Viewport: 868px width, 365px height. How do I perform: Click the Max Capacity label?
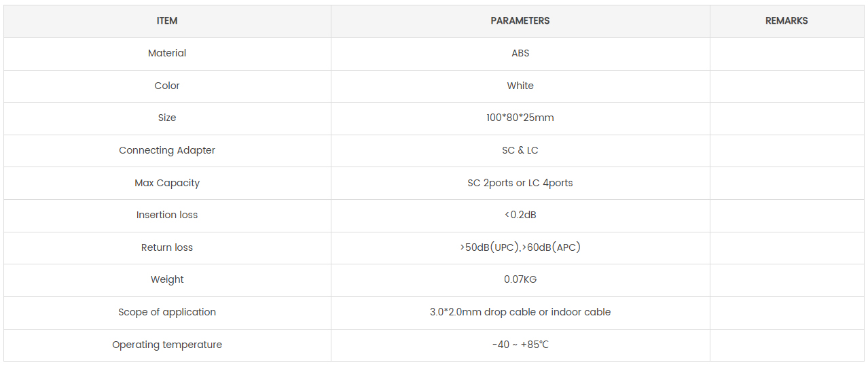tap(167, 183)
